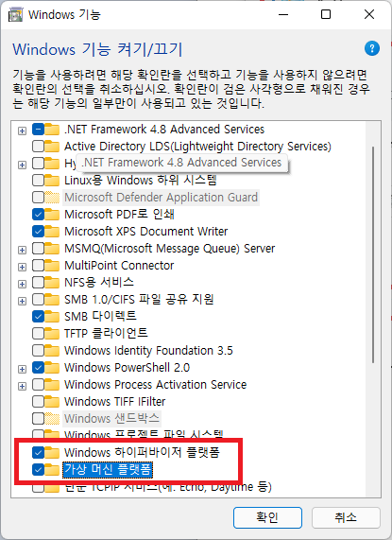The height and width of the screenshot is (540, 392).
Task: Select the TFTP 클라이언트 label
Action: pyautogui.click(x=106, y=334)
